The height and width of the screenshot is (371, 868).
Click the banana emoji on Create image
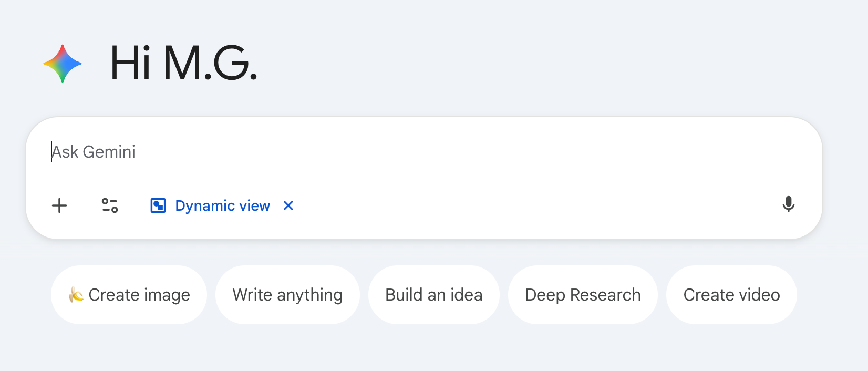coord(75,295)
